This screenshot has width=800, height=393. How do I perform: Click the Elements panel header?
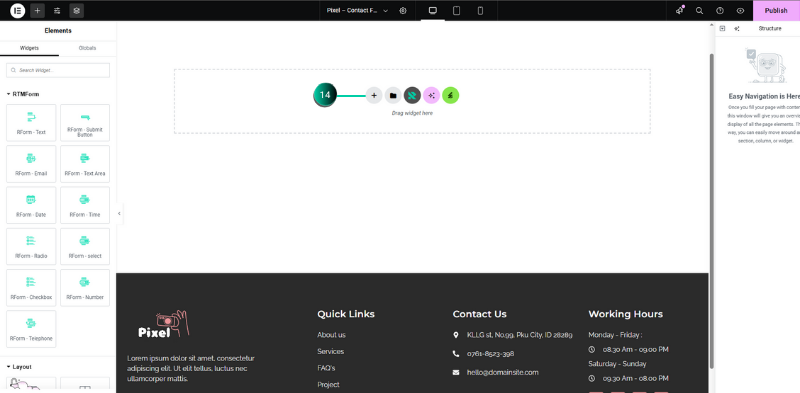pos(58,31)
